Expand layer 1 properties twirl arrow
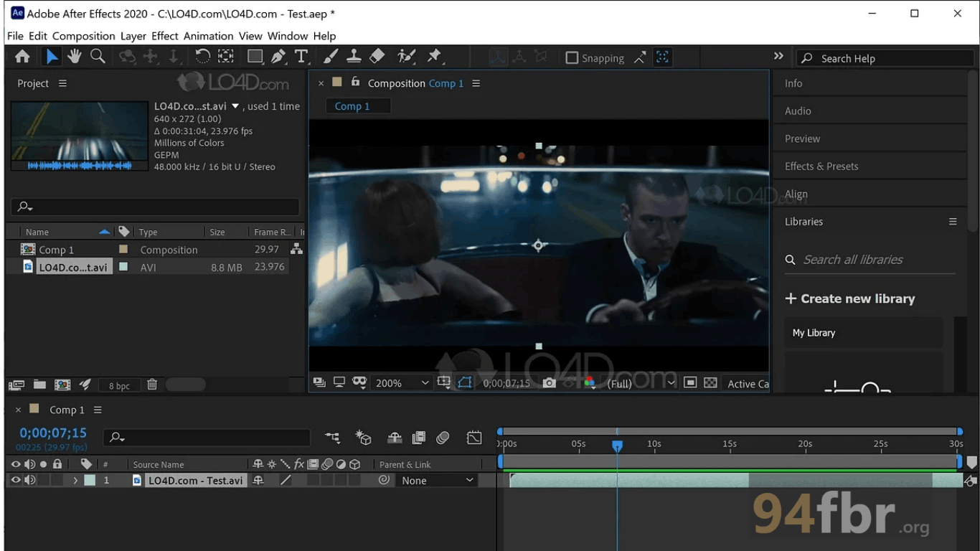This screenshot has width=980, height=551. (75, 480)
